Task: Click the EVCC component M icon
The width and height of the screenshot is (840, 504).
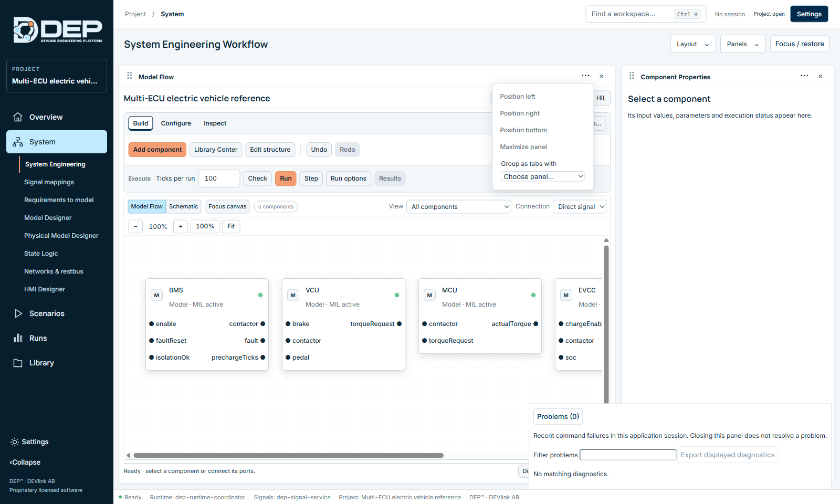Action: [x=566, y=295]
